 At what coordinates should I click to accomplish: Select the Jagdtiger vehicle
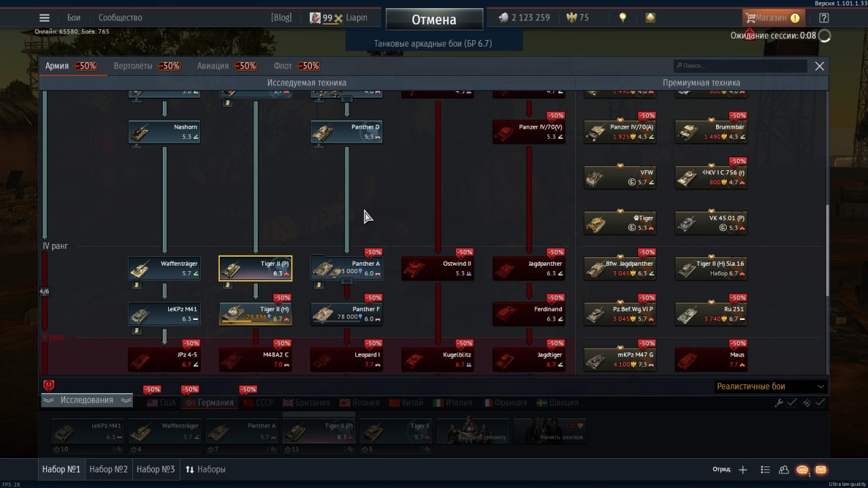click(528, 359)
